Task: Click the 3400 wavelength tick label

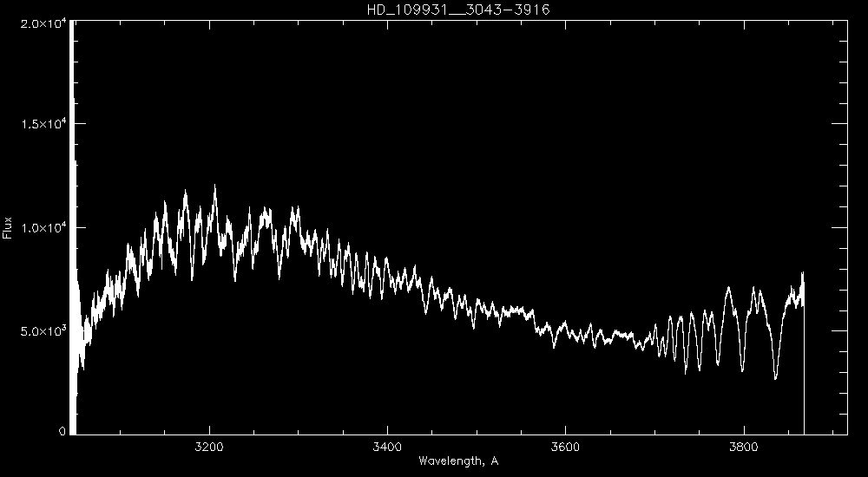Action: pos(387,446)
